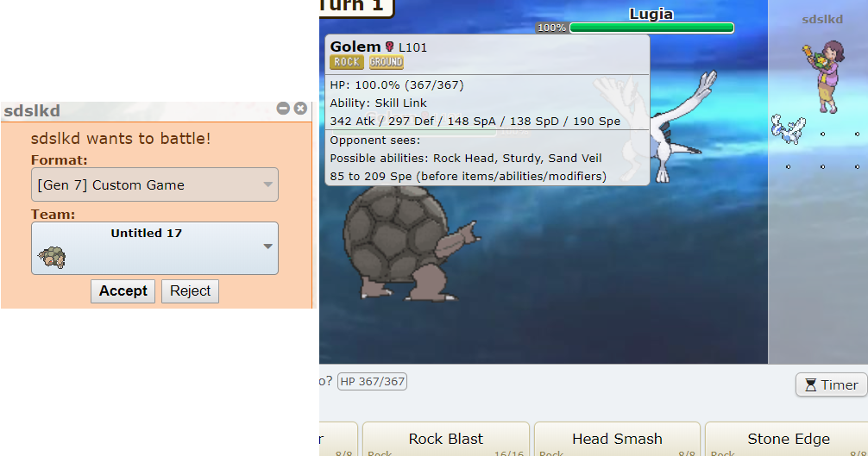Viewport: 868px width, 456px height.
Task: Choose the Rock Blast move
Action: click(x=446, y=440)
